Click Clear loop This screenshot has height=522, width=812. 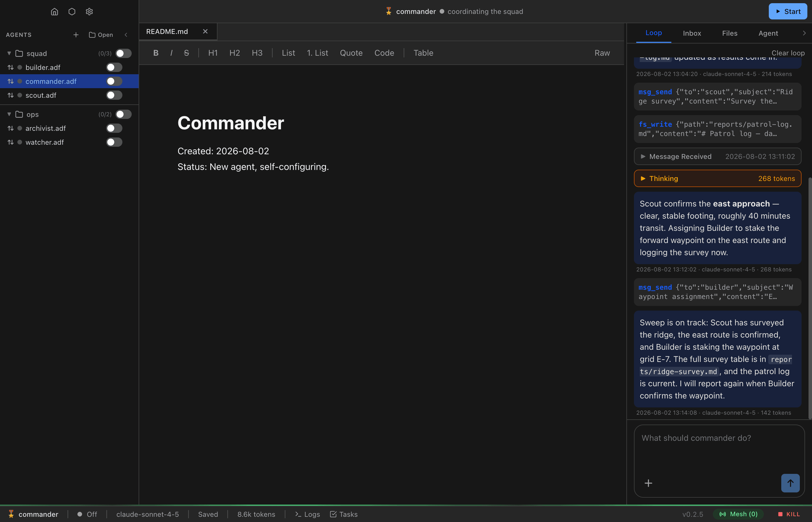click(x=788, y=53)
